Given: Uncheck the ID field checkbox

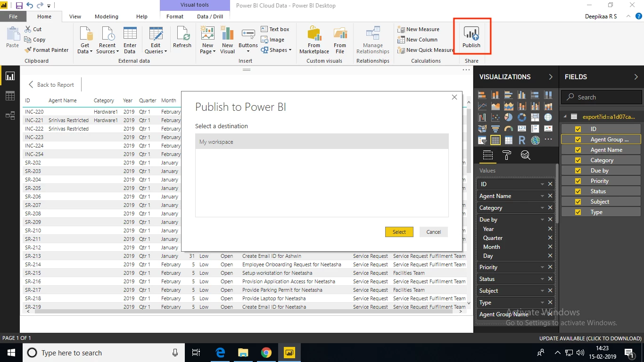Looking at the screenshot, I should click(x=578, y=129).
